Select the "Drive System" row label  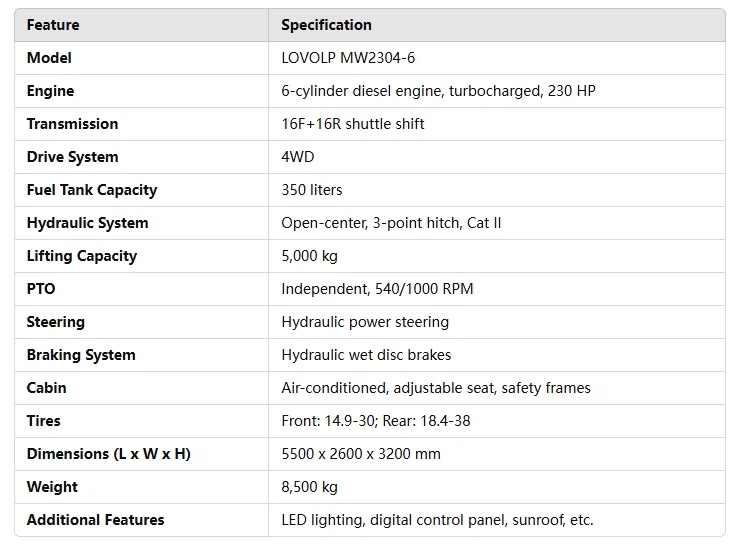point(72,157)
